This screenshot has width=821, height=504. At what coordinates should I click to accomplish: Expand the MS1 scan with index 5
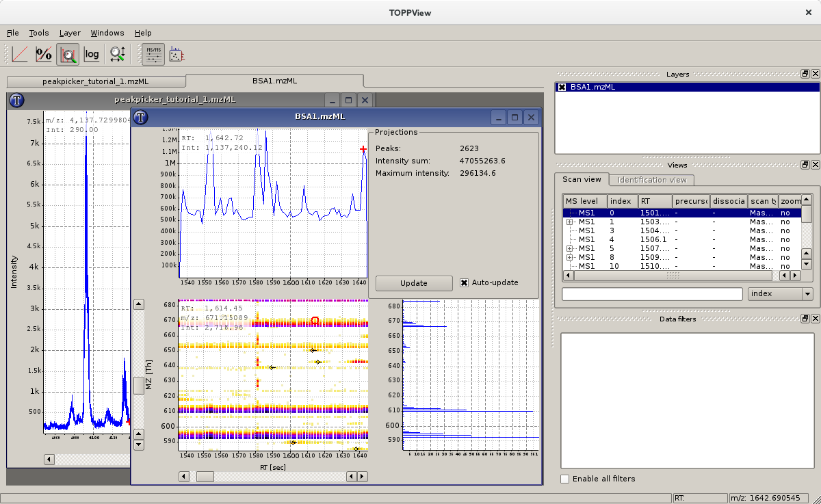(569, 249)
